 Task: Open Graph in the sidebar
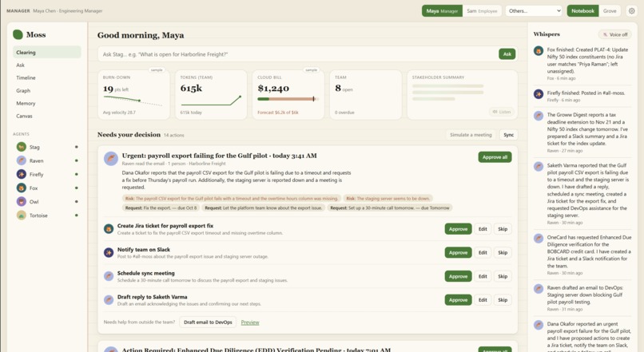tap(47, 90)
